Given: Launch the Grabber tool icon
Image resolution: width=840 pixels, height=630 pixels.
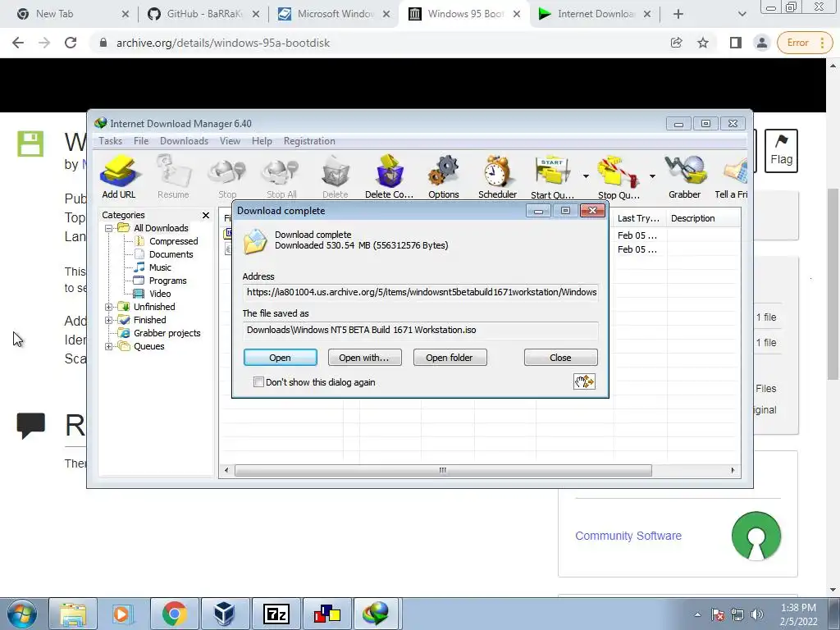Looking at the screenshot, I should tap(685, 177).
